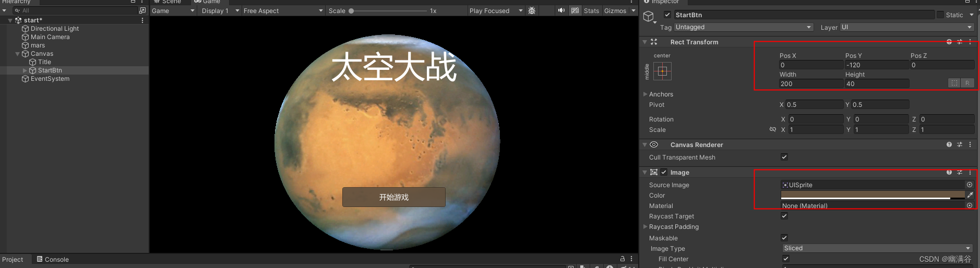Image resolution: width=980 pixels, height=268 pixels.
Task: Open the Play Focused dropdown
Action: tap(496, 10)
